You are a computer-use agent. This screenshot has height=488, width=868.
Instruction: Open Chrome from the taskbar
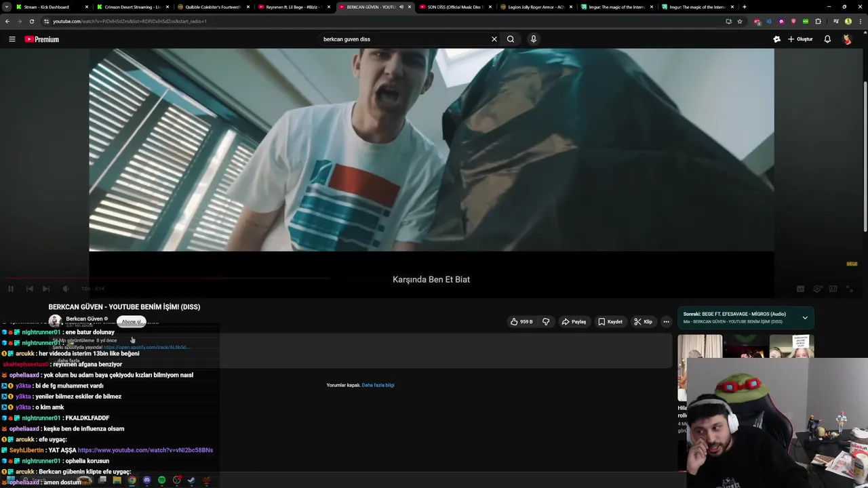coord(132,481)
